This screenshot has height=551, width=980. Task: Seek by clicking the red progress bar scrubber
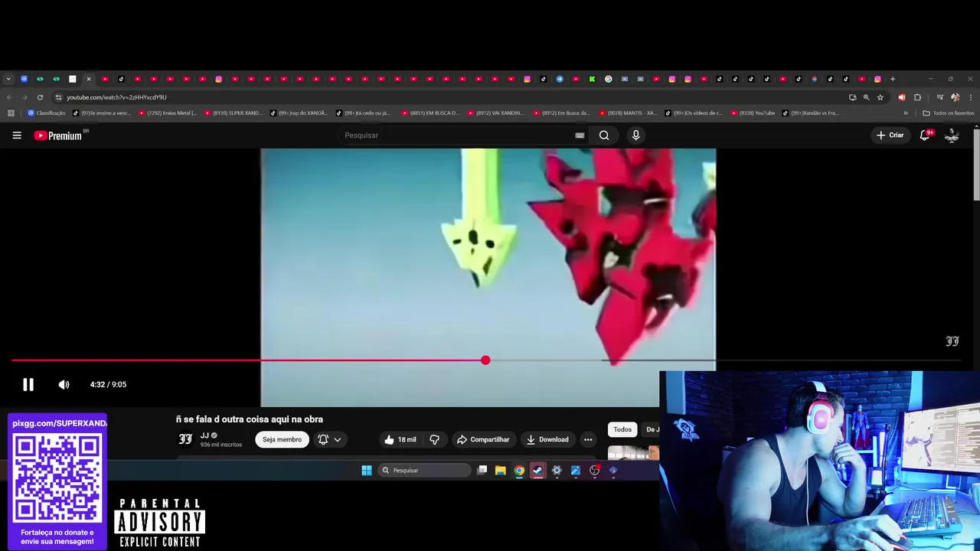coord(485,360)
